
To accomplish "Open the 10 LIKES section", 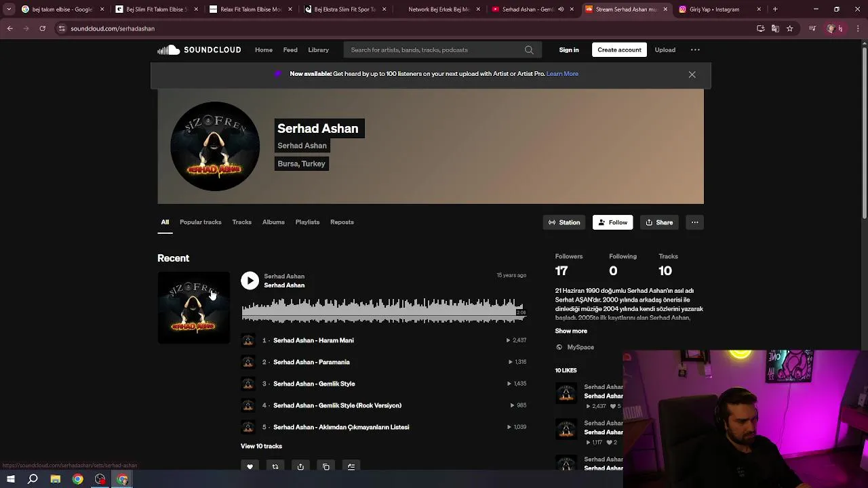I will pos(566,370).
